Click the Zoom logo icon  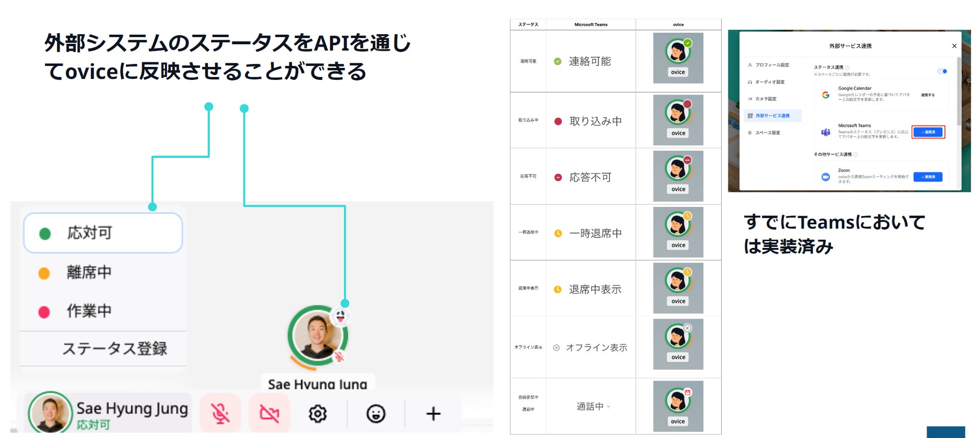tap(826, 177)
